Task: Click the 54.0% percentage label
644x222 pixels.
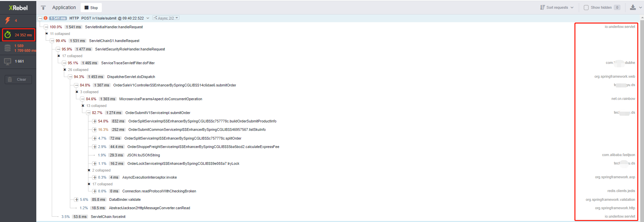Action: (103, 121)
